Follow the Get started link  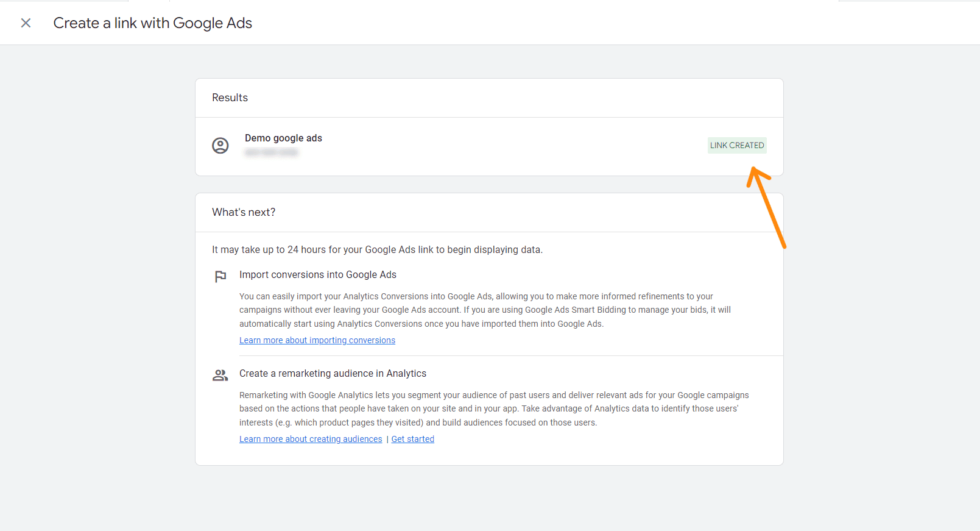pos(413,439)
